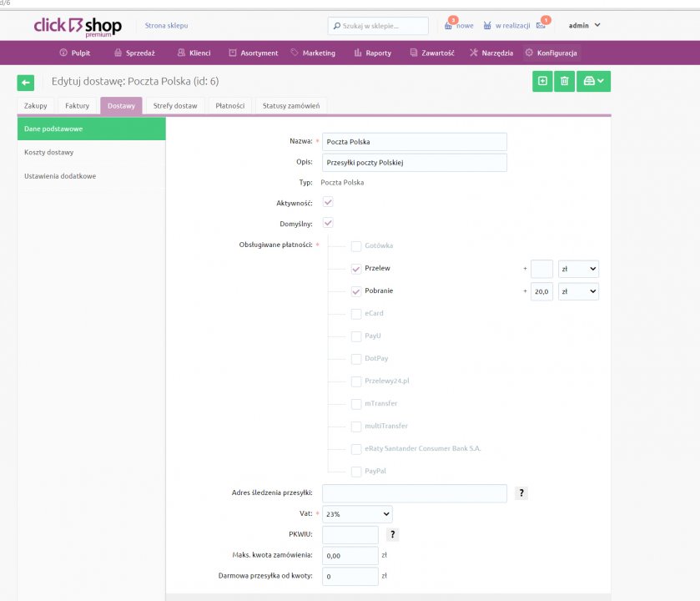
Task: Click the empty Przelew surcharge amount field
Action: [541, 269]
